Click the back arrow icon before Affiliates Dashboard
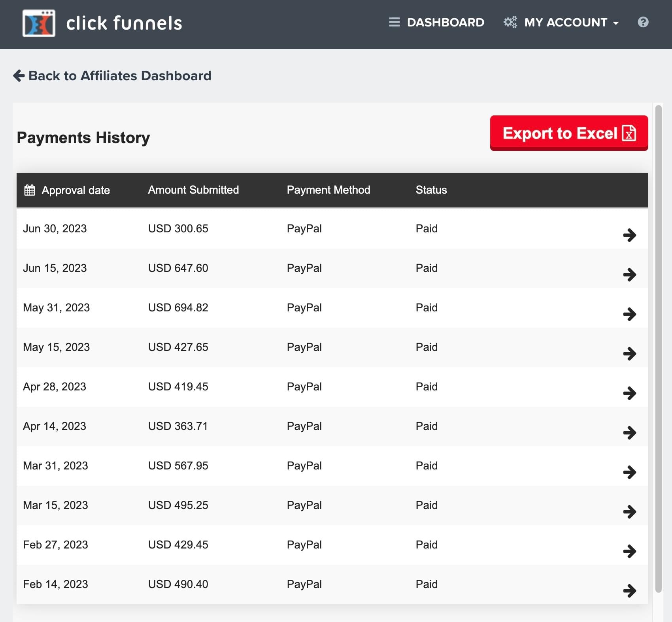This screenshot has width=672, height=622. 19,75
